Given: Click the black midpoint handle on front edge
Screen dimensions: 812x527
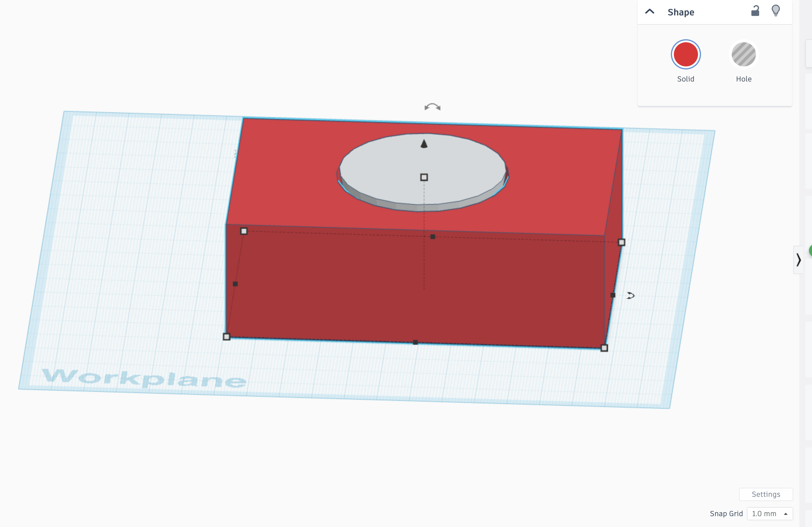Looking at the screenshot, I should (415, 342).
